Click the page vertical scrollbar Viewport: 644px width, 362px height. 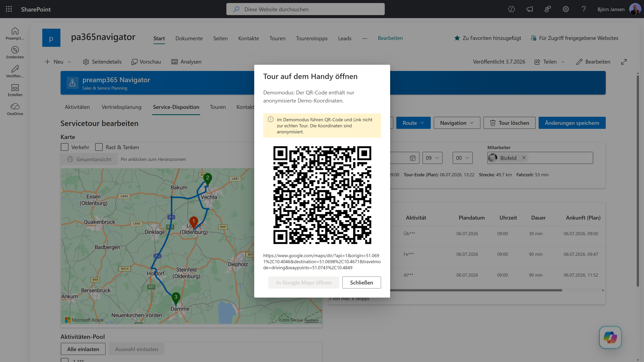click(638, 181)
